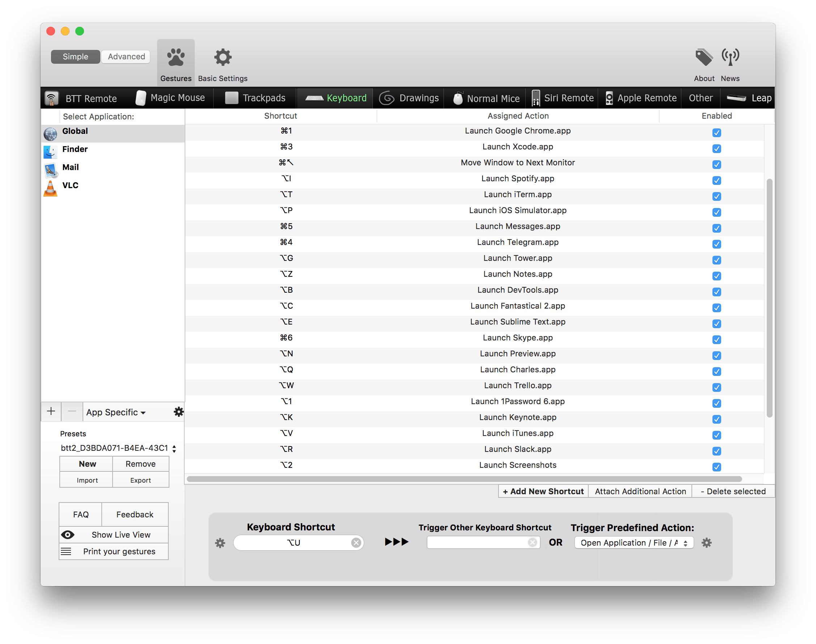Image resolution: width=816 pixels, height=644 pixels.
Task: Uncheck Enabled for Launch Screenshots
Action: tap(716, 467)
